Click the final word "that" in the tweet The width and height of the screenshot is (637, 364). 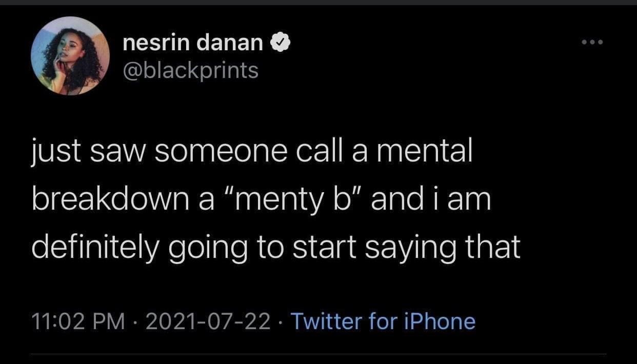click(x=494, y=247)
